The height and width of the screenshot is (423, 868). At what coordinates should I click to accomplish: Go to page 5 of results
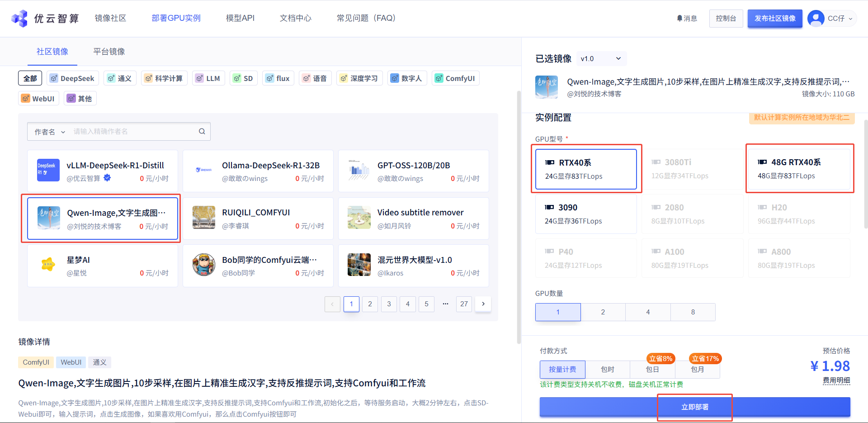pos(426,304)
